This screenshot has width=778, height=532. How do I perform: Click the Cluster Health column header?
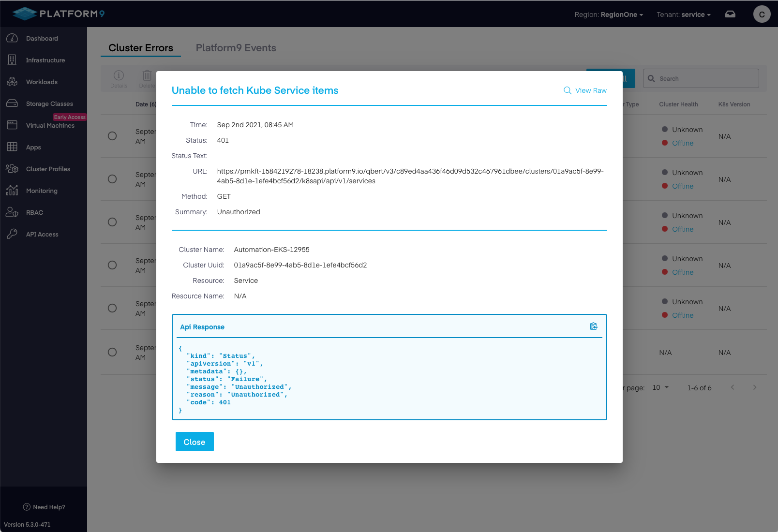pos(678,104)
